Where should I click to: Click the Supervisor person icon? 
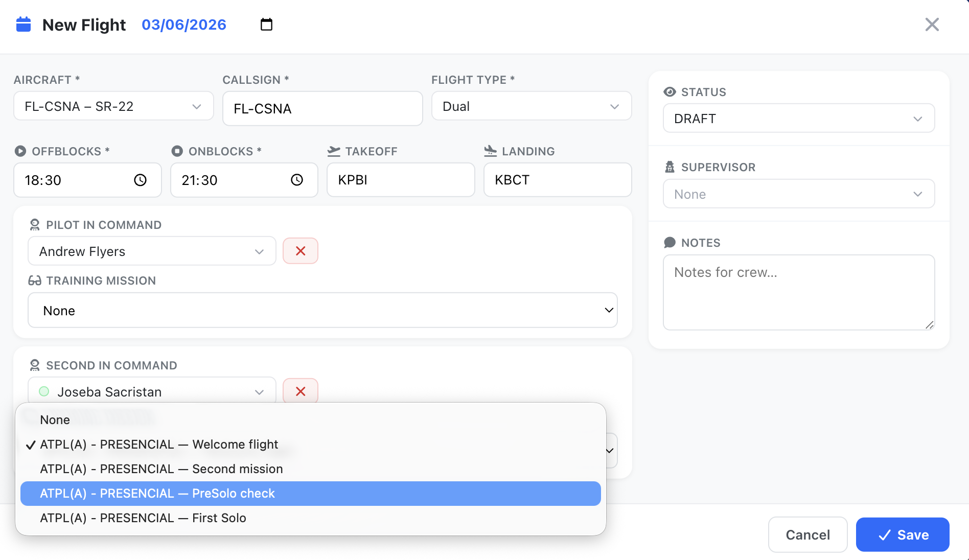coord(670,167)
